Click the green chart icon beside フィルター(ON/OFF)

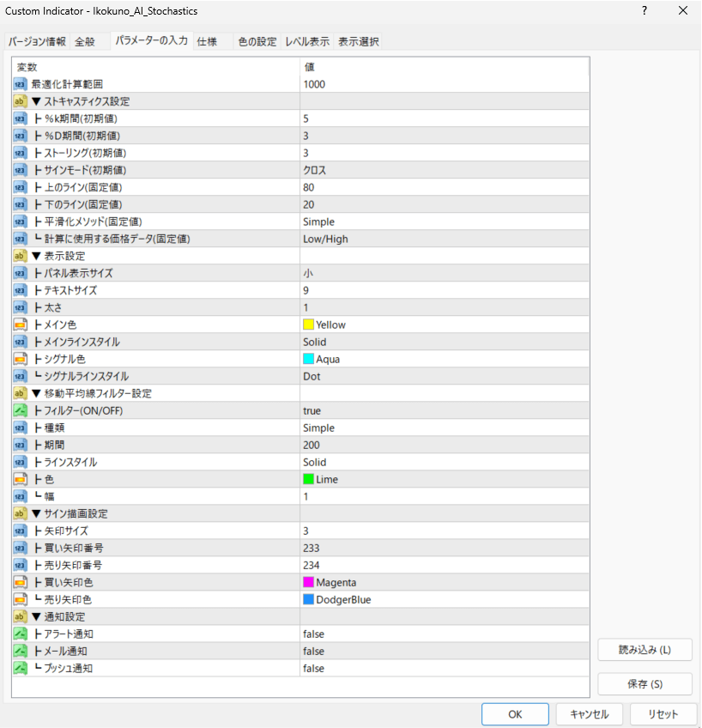[x=18, y=409]
